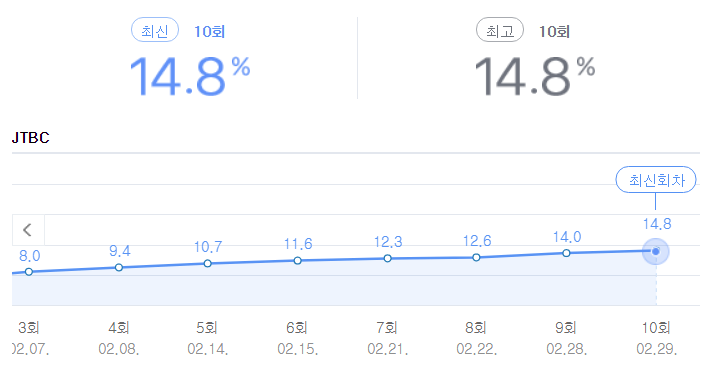
Task: Click the 3회 data point on chart
Action: pos(29,272)
